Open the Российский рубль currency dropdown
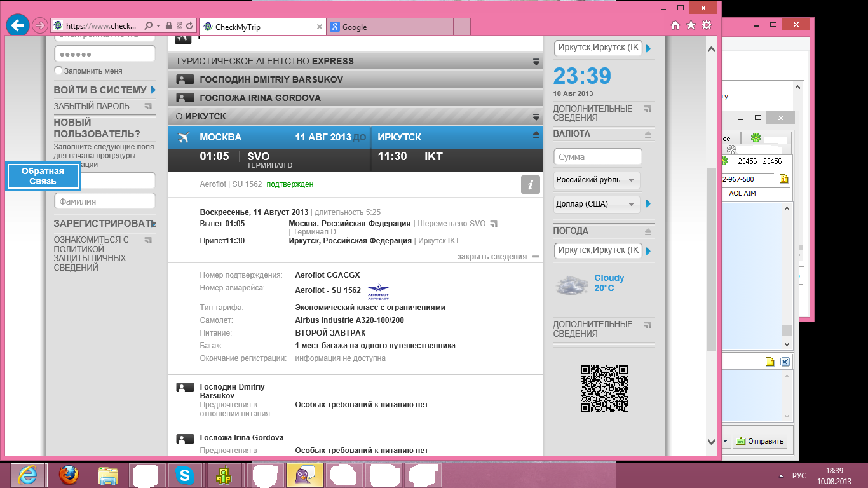 [597, 180]
